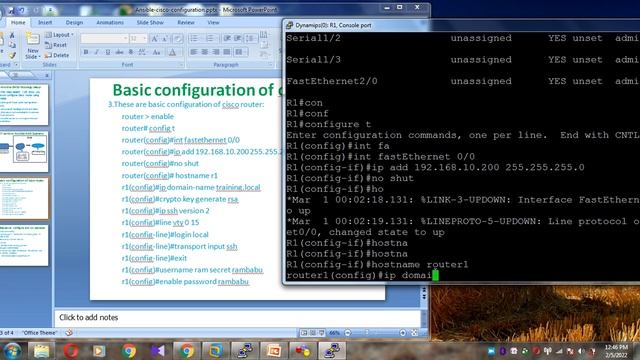Click the zoom out minus button

click(x=348, y=333)
